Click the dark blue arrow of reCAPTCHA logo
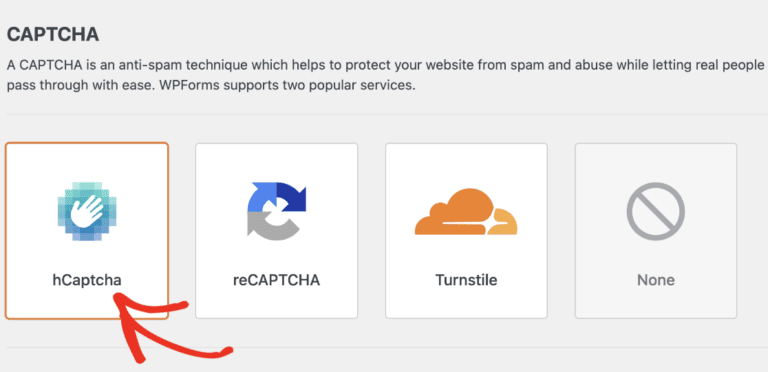This screenshot has height=372, width=768. tap(291, 197)
